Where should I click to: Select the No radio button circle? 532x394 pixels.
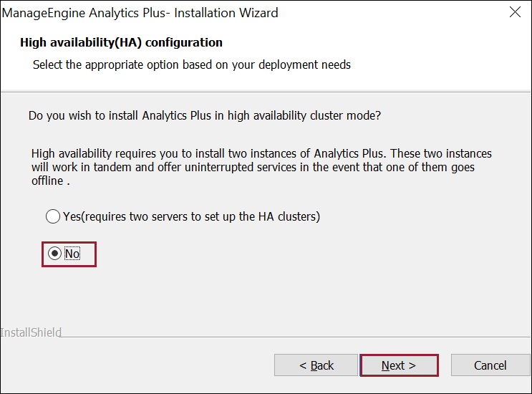point(54,254)
